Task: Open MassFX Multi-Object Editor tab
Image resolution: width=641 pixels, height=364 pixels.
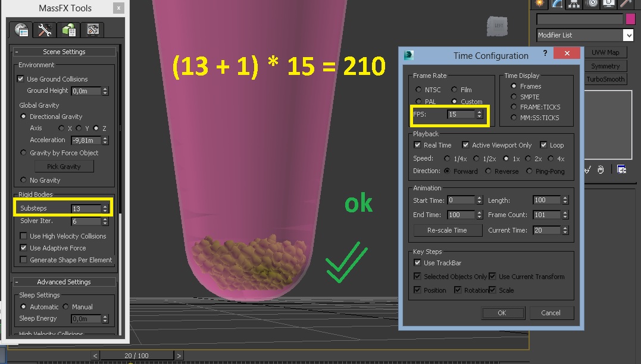Action: (x=68, y=30)
